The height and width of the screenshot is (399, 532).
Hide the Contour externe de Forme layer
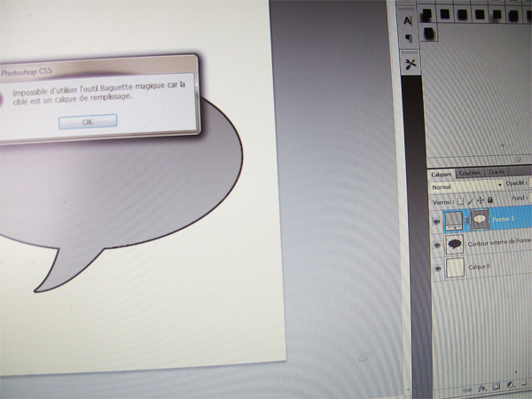pos(437,245)
